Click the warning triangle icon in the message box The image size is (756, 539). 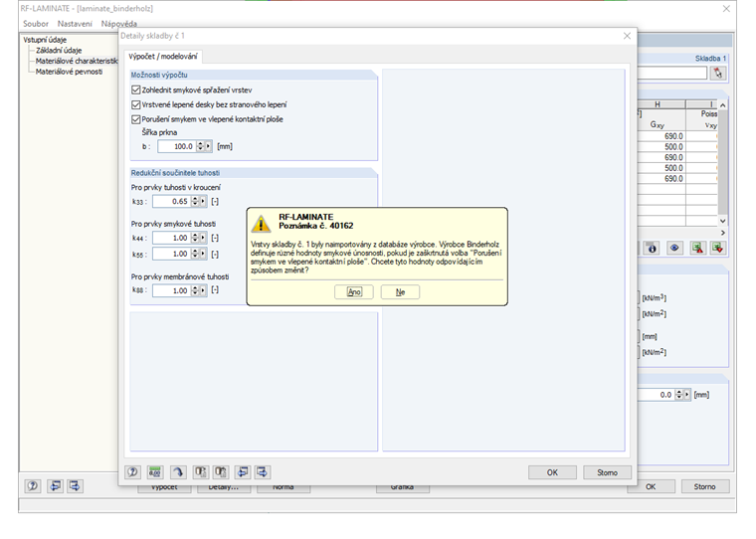pyautogui.click(x=261, y=223)
